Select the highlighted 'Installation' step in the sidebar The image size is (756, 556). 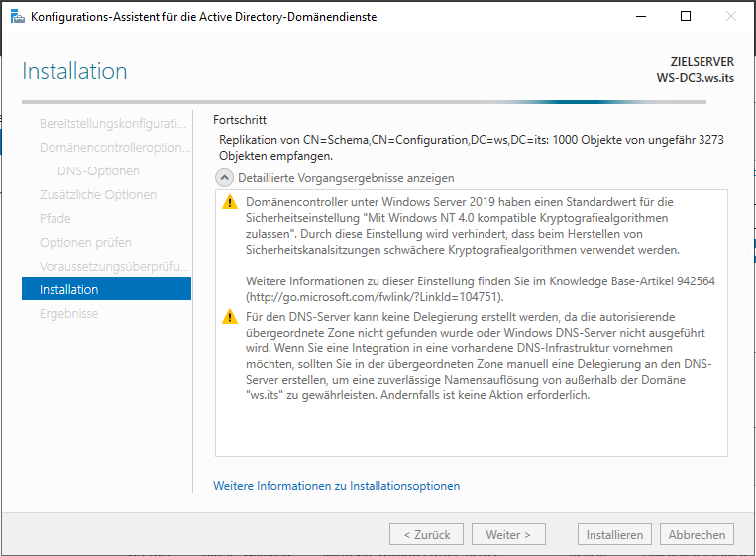click(x=107, y=288)
